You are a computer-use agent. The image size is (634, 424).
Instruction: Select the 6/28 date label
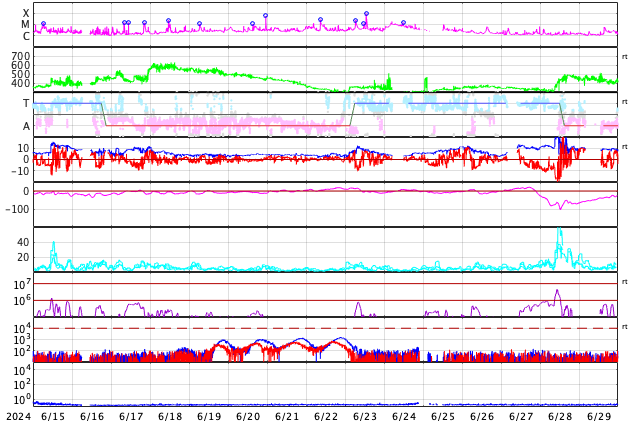point(560,416)
